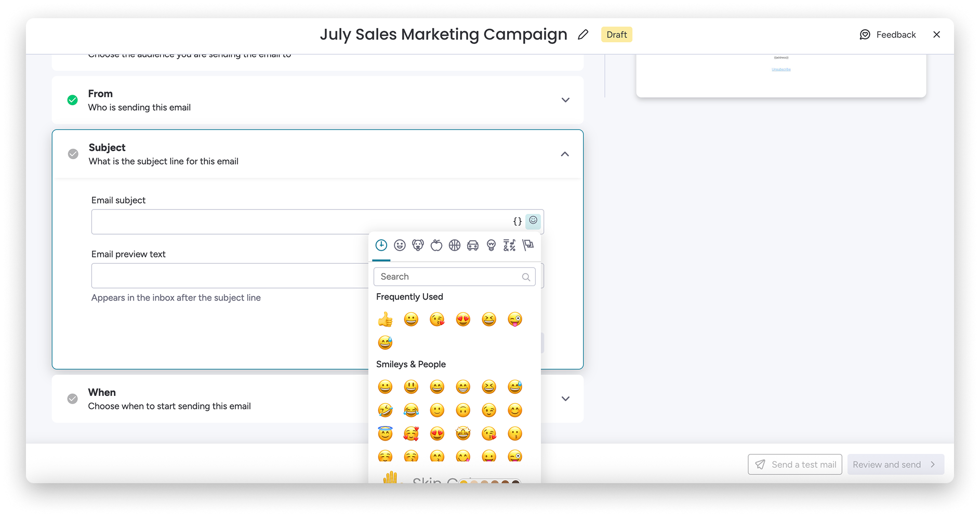Screen dimensions: 980x517
Task: Click the grey check beside Subject
Action: [x=73, y=154]
